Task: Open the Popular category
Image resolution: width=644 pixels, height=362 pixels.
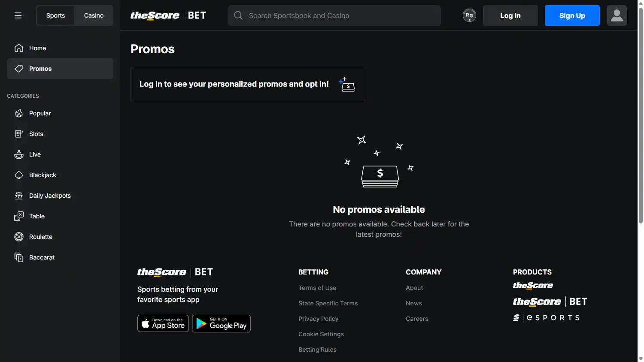Action: (x=60, y=113)
